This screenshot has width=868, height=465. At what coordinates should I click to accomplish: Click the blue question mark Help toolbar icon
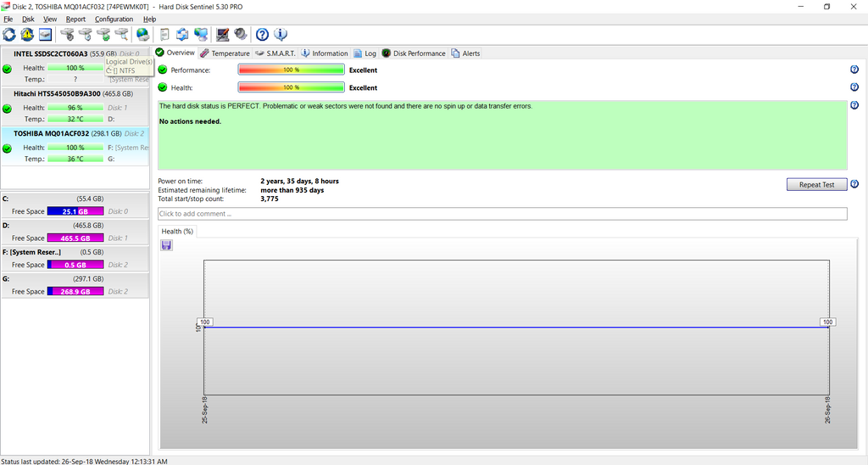point(263,34)
